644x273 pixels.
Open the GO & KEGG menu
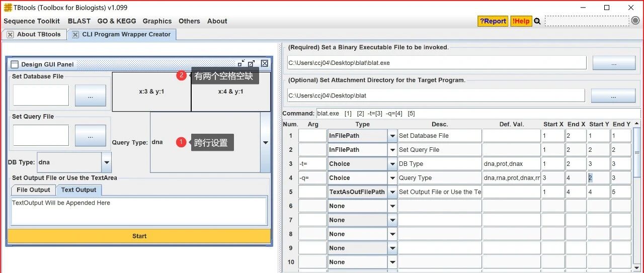(117, 21)
